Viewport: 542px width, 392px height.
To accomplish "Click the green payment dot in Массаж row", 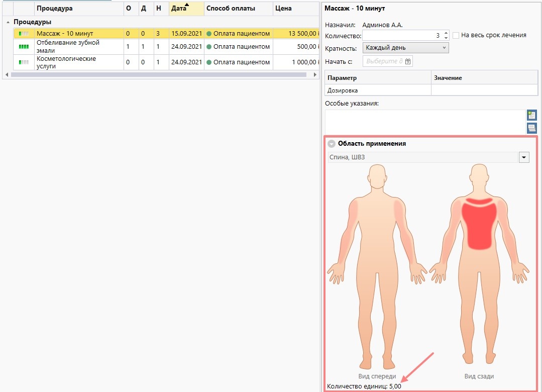I will click(209, 34).
